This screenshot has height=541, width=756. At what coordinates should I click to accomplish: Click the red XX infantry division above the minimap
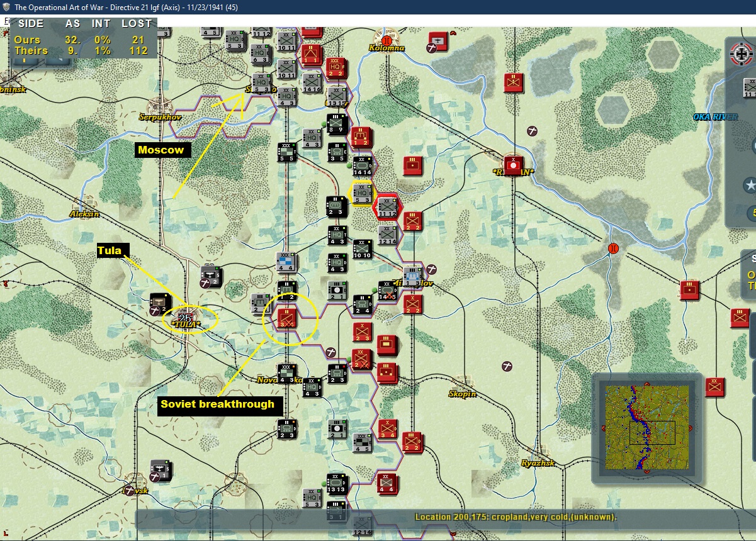click(x=716, y=386)
